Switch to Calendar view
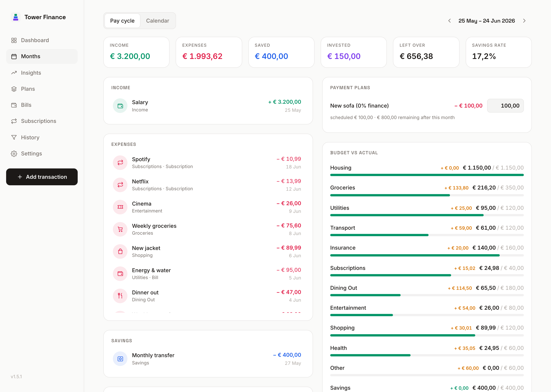 pyautogui.click(x=157, y=21)
